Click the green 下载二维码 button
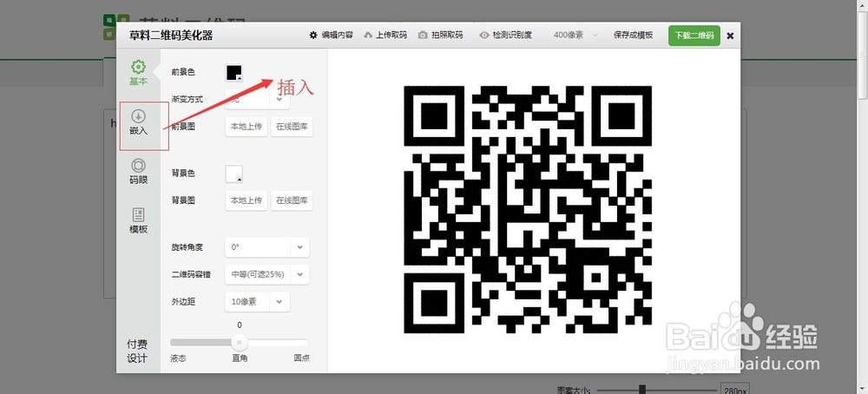 694,36
